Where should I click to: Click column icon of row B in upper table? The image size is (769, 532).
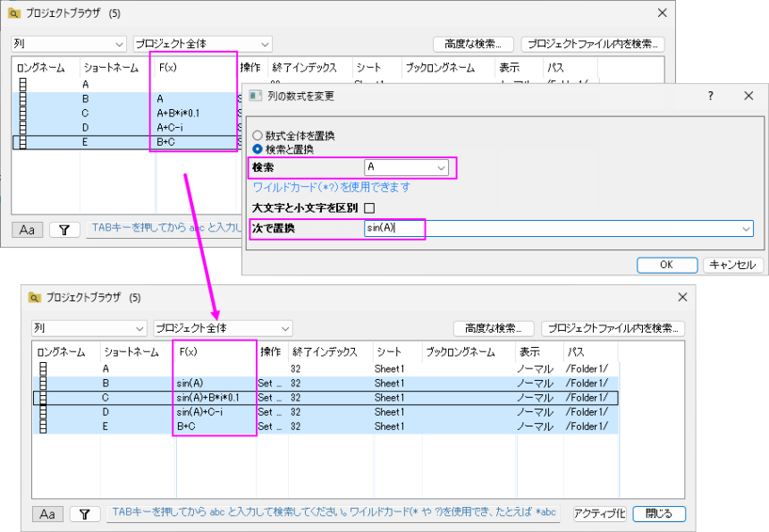pos(23,99)
